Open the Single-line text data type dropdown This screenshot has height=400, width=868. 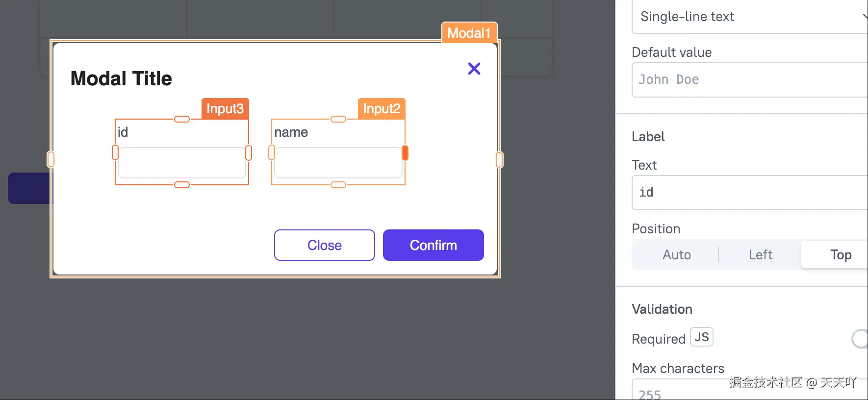click(750, 17)
